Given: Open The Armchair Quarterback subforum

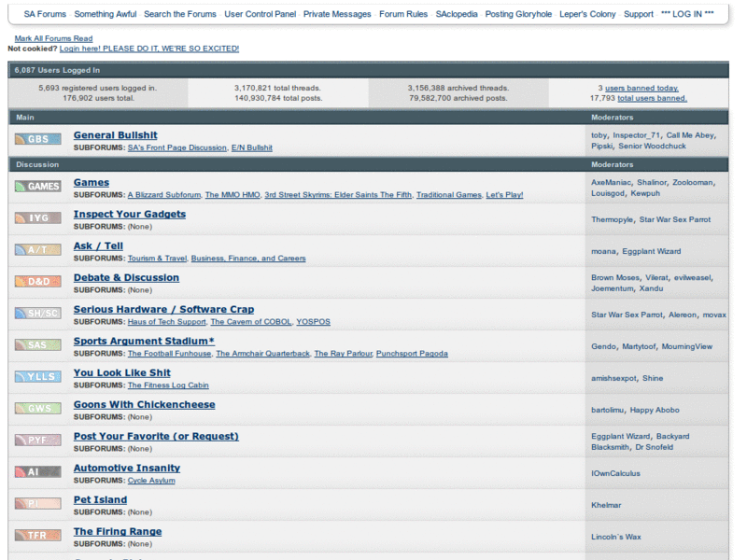Looking at the screenshot, I should click(x=263, y=354).
